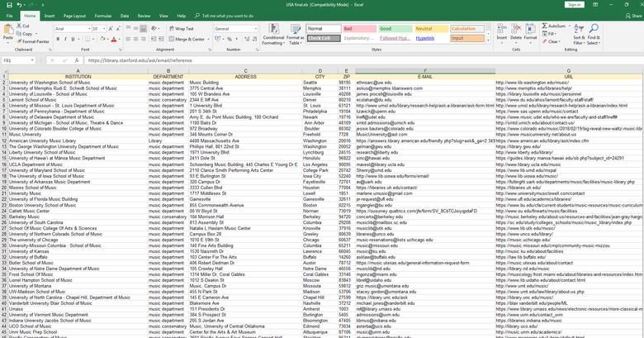Image resolution: width=644 pixels, height=338 pixels.
Task: Click the Fill Color paint bucket
Action: click(102, 39)
